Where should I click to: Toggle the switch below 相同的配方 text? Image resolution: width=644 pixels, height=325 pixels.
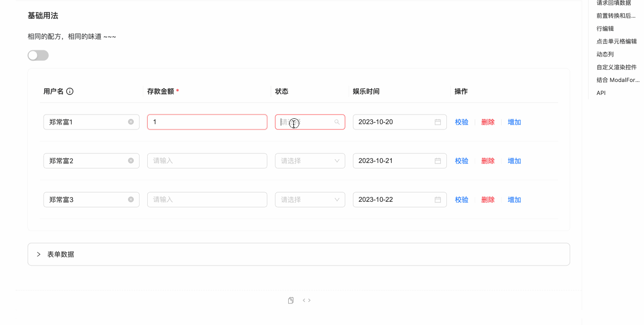click(x=38, y=56)
